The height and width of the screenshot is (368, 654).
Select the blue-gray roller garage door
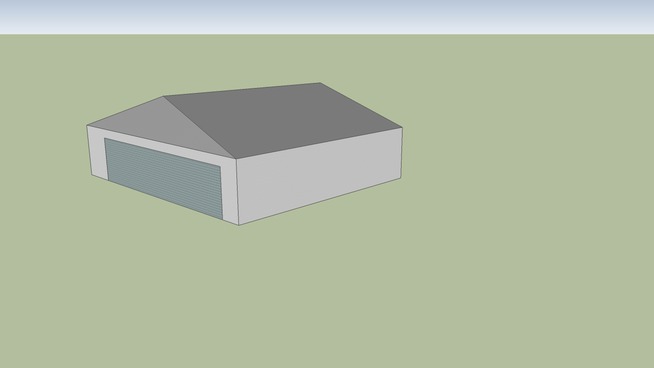(x=164, y=177)
